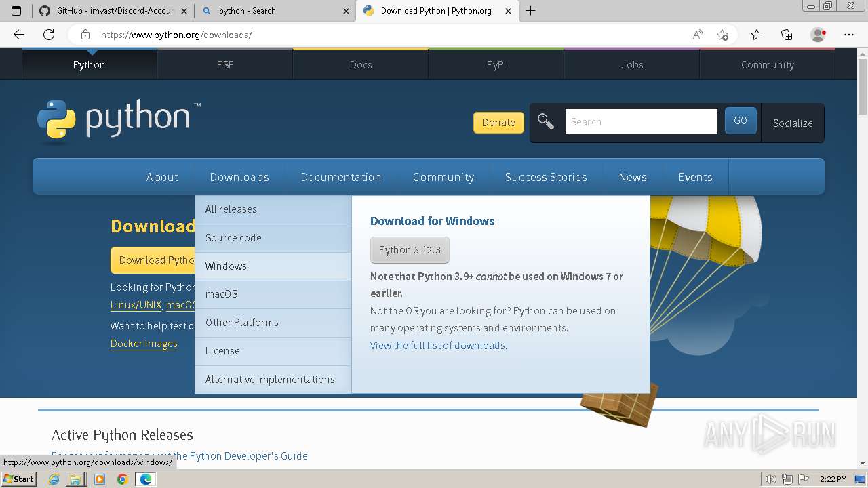Follow View the full list of downloads link
Image resolution: width=868 pixels, height=488 pixels.
(438, 346)
